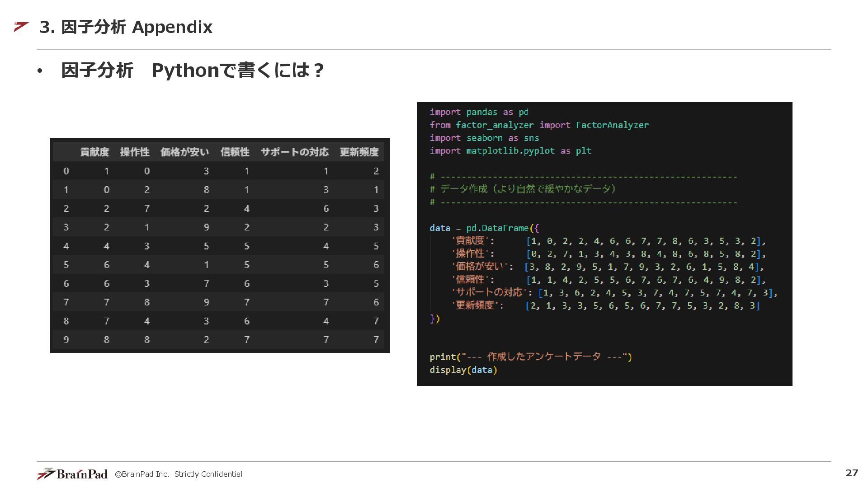Click the 'data = pd.DataFrame({' line
Image resolution: width=868 pixels, height=488 pixels.
pos(484,228)
